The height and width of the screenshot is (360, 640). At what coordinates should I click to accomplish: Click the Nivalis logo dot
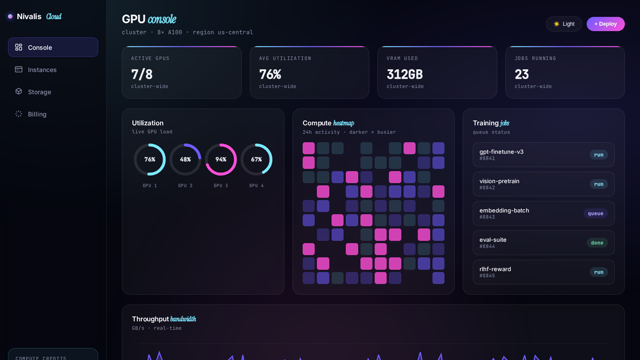click(10, 16)
